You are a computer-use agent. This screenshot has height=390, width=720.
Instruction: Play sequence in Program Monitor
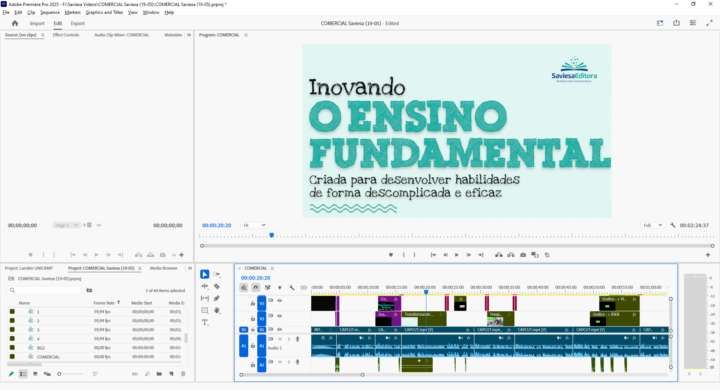tap(457, 255)
